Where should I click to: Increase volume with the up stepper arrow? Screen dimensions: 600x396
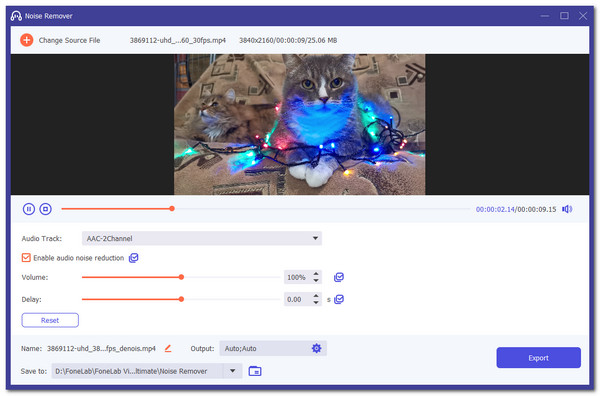(x=316, y=274)
